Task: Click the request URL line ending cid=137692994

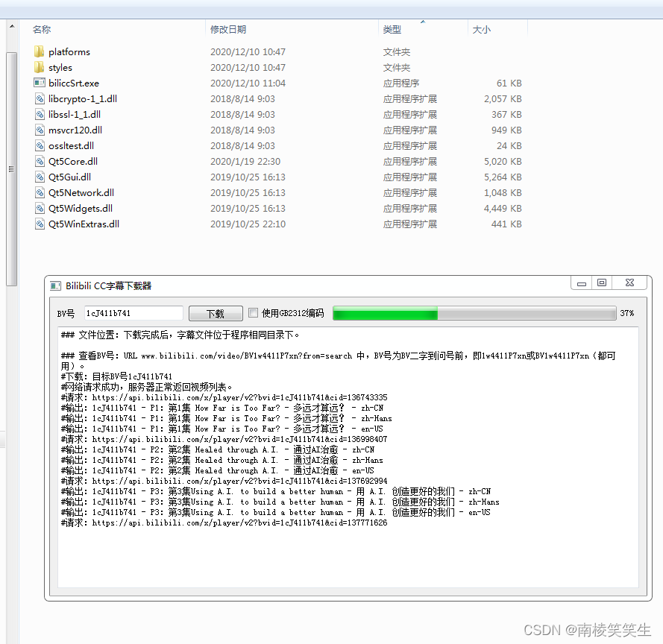Action: coord(224,481)
